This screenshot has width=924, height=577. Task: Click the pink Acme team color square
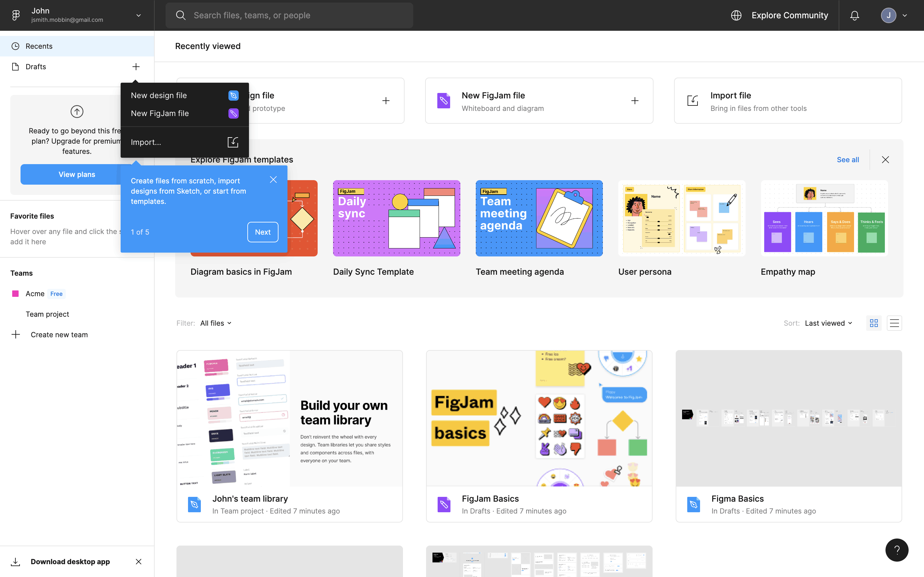[15, 293]
